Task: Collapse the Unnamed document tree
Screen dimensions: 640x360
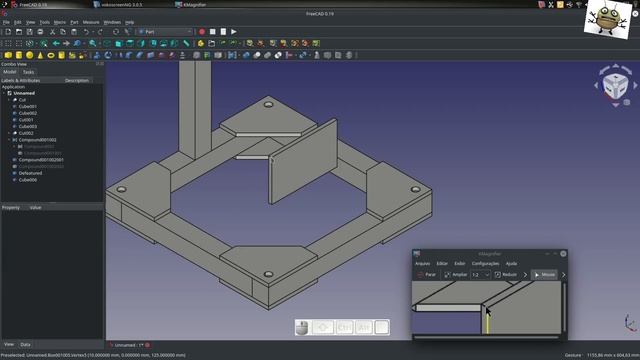Action: [4, 93]
